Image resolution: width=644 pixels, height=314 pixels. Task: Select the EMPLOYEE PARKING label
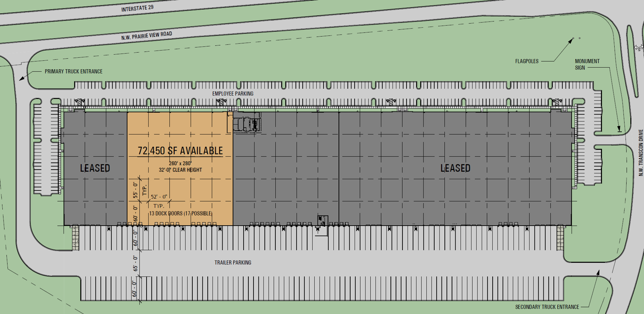[233, 94]
